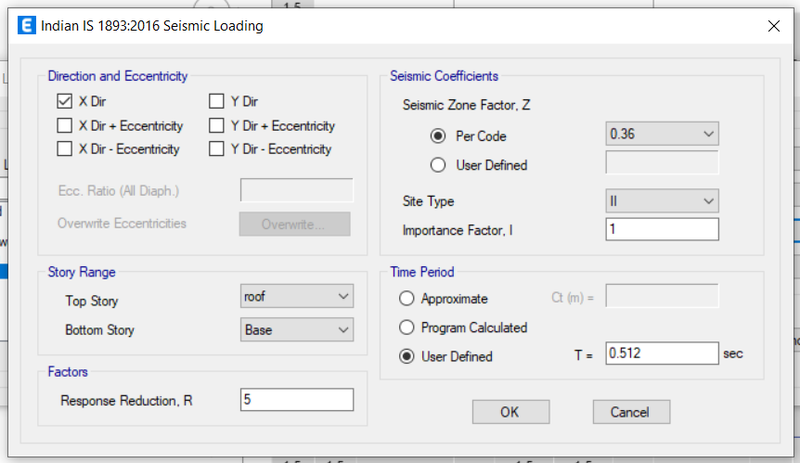Choose Program Calculated time period option
The height and width of the screenshot is (463, 800).
point(407,327)
